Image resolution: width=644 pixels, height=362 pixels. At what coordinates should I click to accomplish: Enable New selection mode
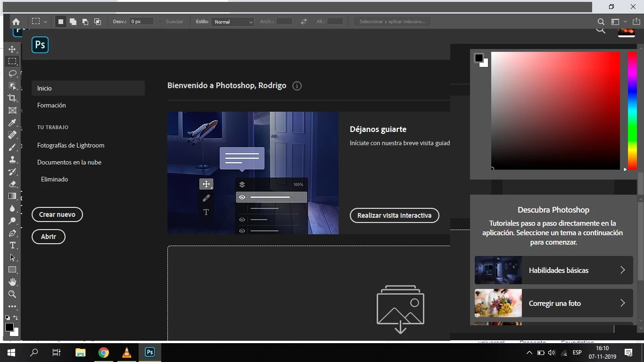point(61,22)
